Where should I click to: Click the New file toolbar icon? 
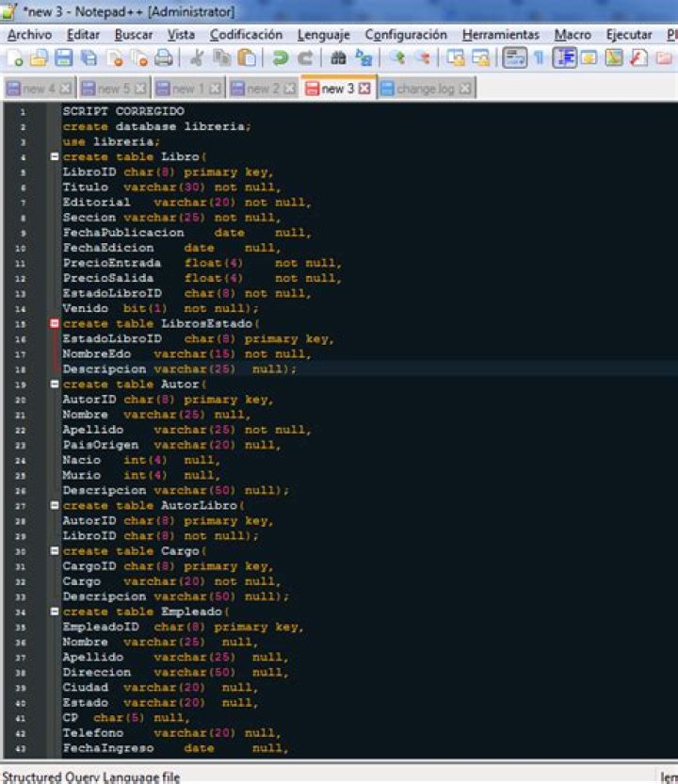tap(14, 58)
